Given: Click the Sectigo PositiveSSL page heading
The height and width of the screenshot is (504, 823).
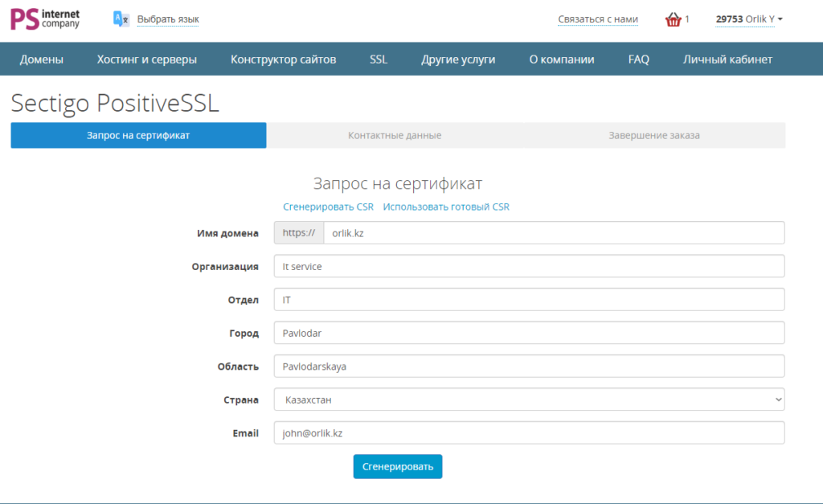Looking at the screenshot, I should click(115, 103).
